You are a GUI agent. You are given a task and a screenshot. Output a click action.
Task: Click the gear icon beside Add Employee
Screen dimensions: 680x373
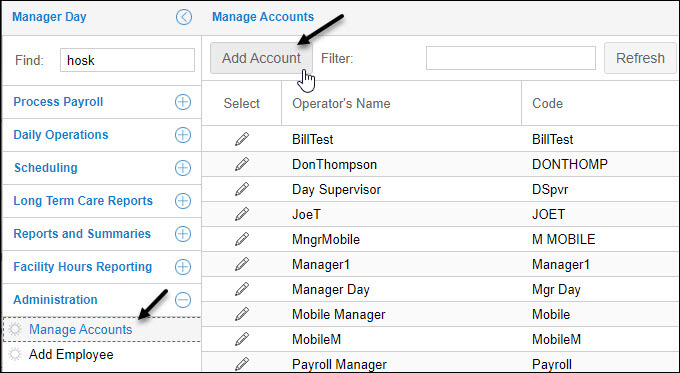(15, 354)
